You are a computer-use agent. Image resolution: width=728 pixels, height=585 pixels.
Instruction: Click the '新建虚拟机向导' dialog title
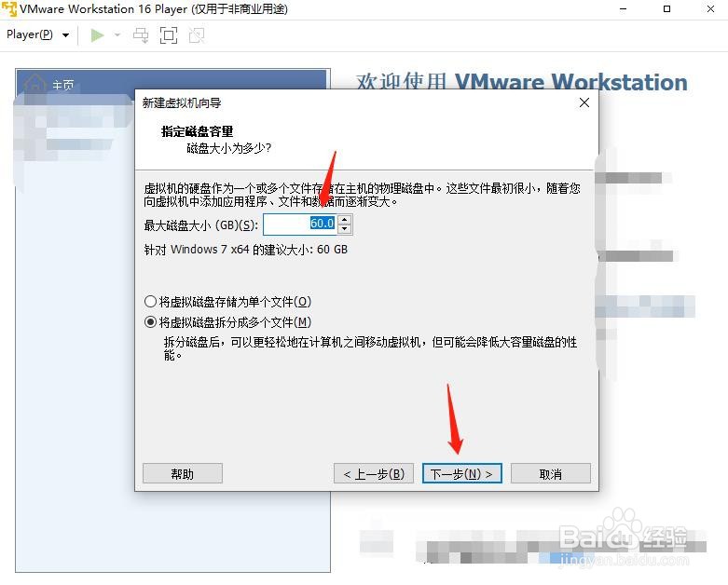pos(182,103)
